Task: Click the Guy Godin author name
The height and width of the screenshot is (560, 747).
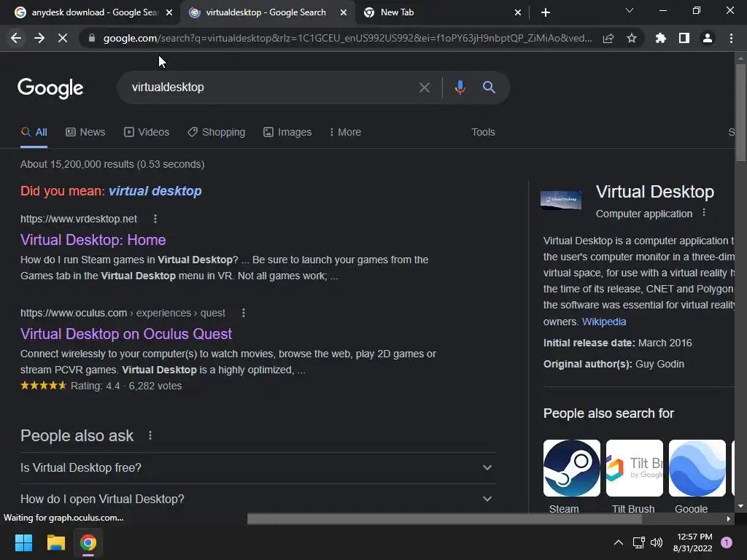Action: (x=659, y=365)
